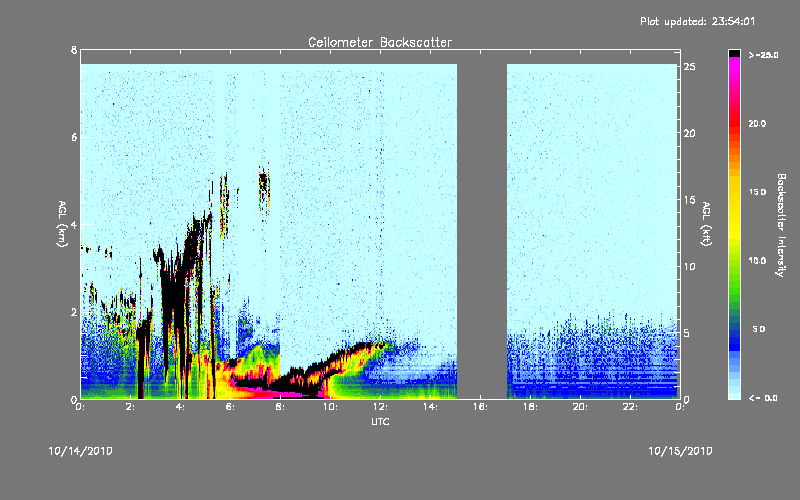This screenshot has height=500, width=800.
Task: Select the "10.0" colorbar value
Action: (x=758, y=260)
